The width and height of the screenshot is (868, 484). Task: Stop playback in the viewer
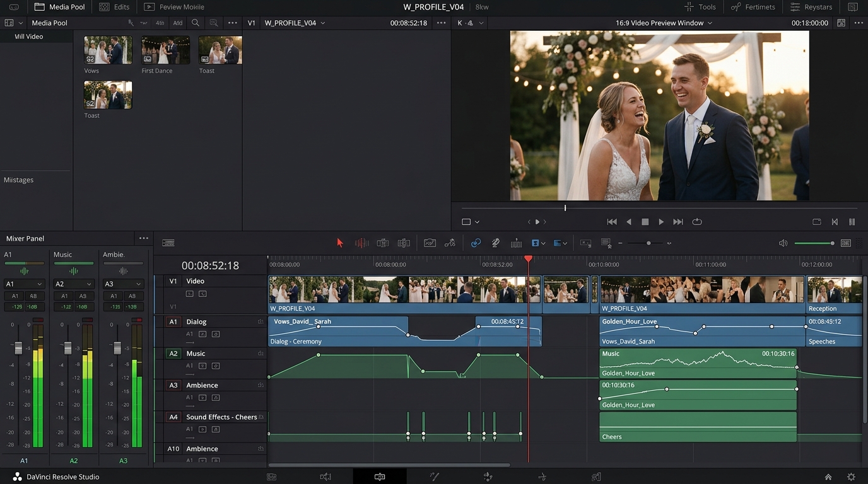[645, 222]
